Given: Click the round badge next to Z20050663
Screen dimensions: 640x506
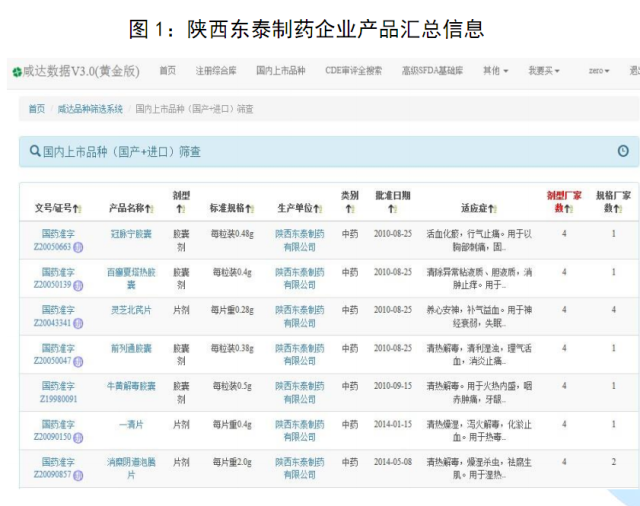Looking at the screenshot, I should click(78, 247).
